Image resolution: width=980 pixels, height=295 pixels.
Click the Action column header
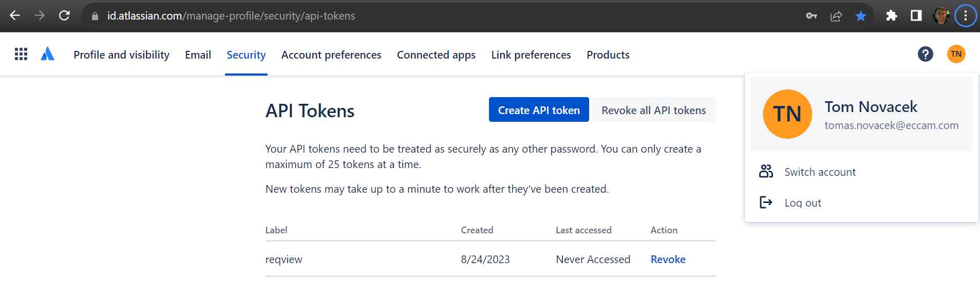(x=664, y=230)
